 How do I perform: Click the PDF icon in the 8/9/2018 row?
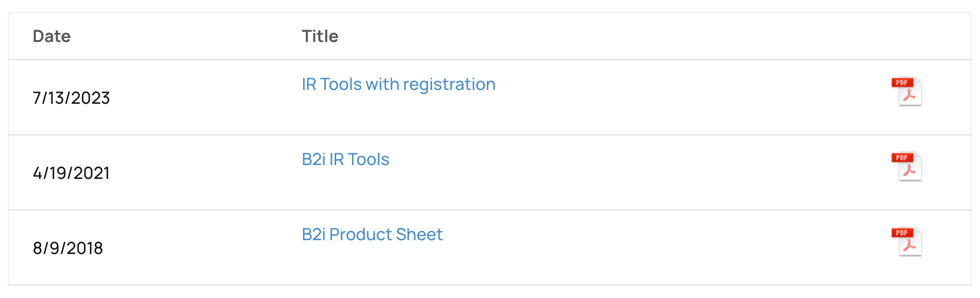tap(906, 242)
